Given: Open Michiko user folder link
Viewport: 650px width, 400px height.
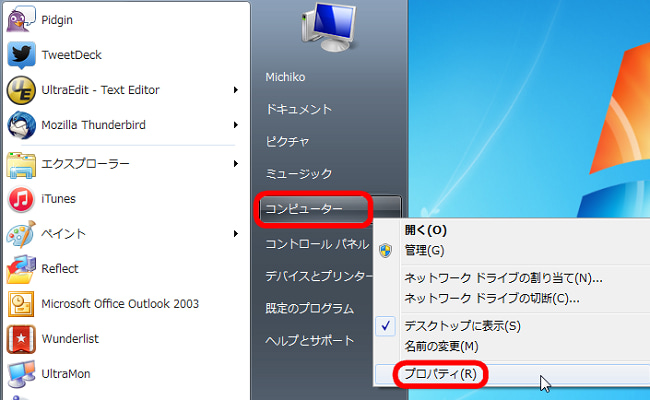Looking at the screenshot, I should coord(285,77).
